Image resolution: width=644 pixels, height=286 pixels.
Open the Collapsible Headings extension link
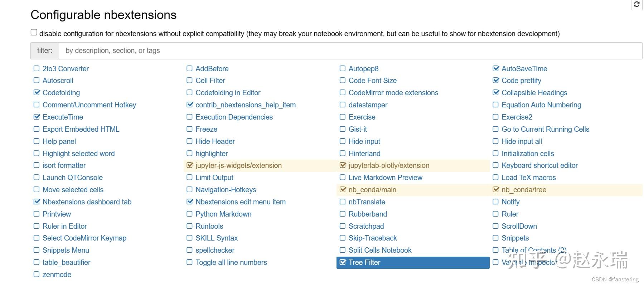pos(534,93)
